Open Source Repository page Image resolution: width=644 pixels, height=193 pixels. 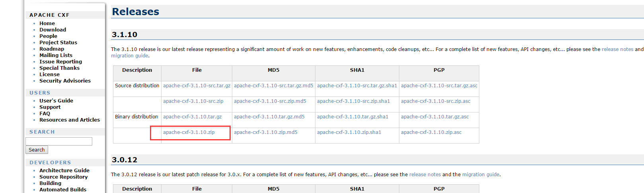pyautogui.click(x=63, y=177)
